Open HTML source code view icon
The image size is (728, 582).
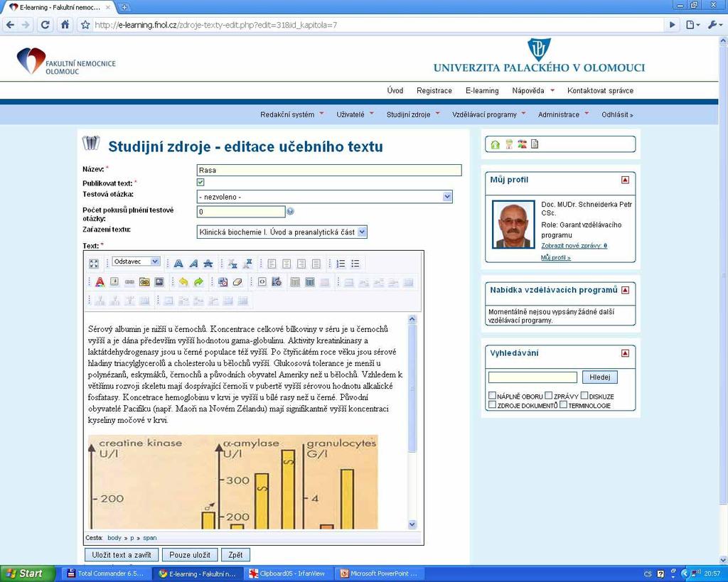coord(262,281)
